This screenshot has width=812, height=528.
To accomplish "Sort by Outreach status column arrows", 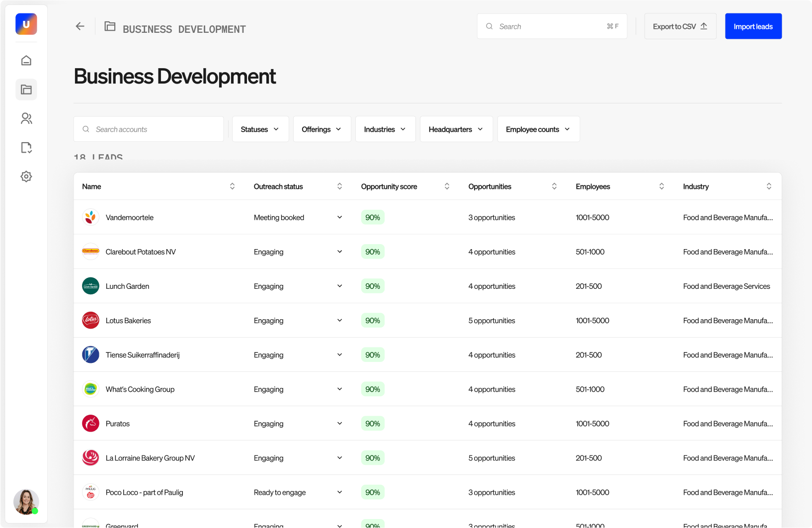I will point(339,186).
